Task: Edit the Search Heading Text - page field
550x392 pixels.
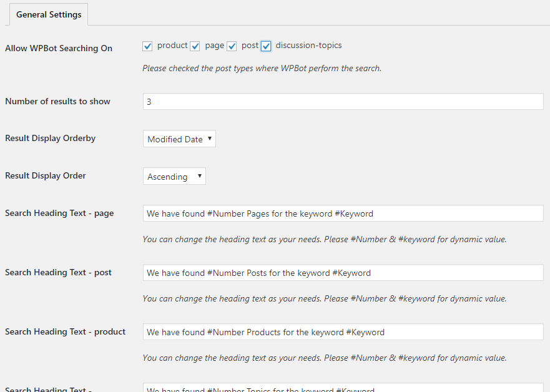Action: (x=343, y=213)
